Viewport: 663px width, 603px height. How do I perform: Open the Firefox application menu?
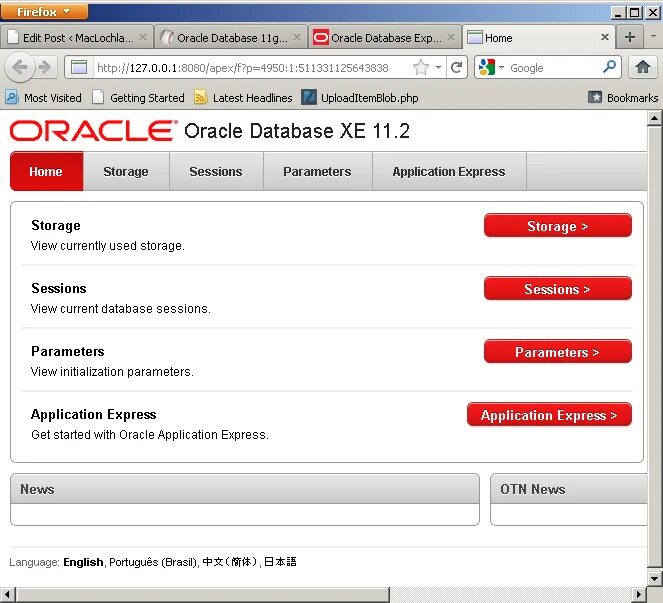coord(44,12)
